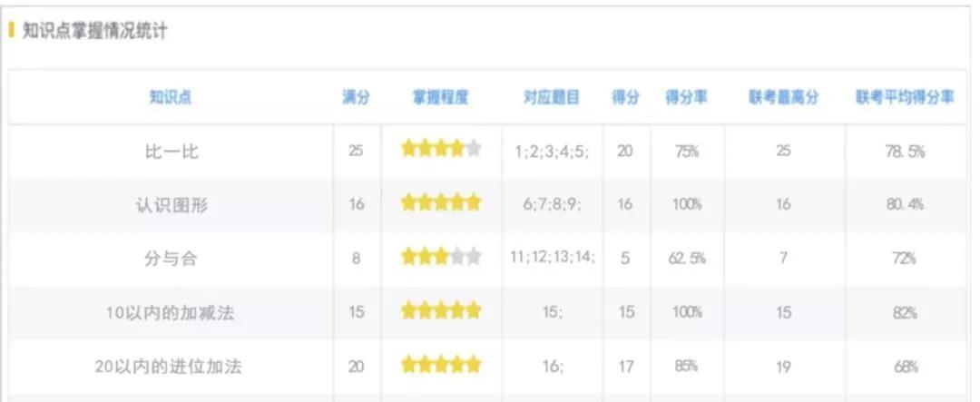Open the 10以内的加减法 knowledge point

pos(171,313)
